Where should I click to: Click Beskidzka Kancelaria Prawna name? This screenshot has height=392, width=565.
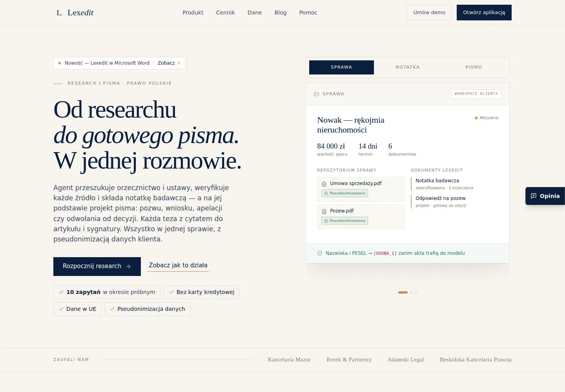coord(476,359)
